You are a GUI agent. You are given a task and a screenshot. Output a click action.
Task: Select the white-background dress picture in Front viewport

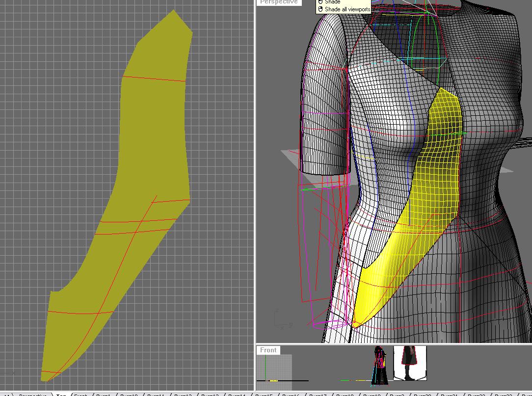pyautogui.click(x=410, y=363)
